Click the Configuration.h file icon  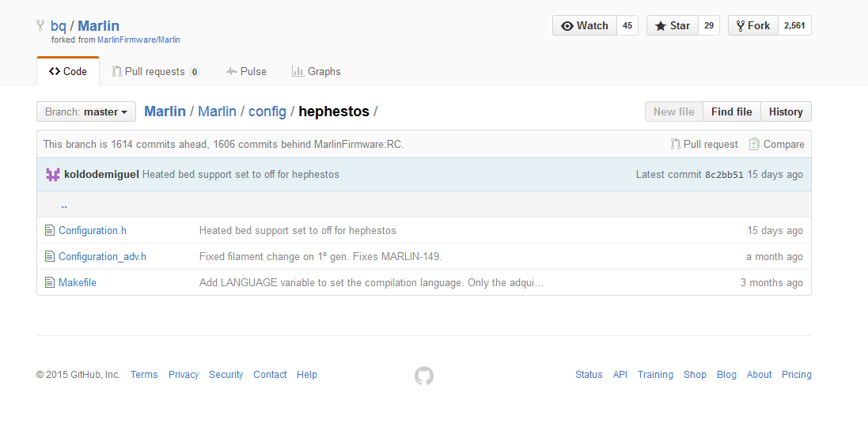(x=50, y=231)
